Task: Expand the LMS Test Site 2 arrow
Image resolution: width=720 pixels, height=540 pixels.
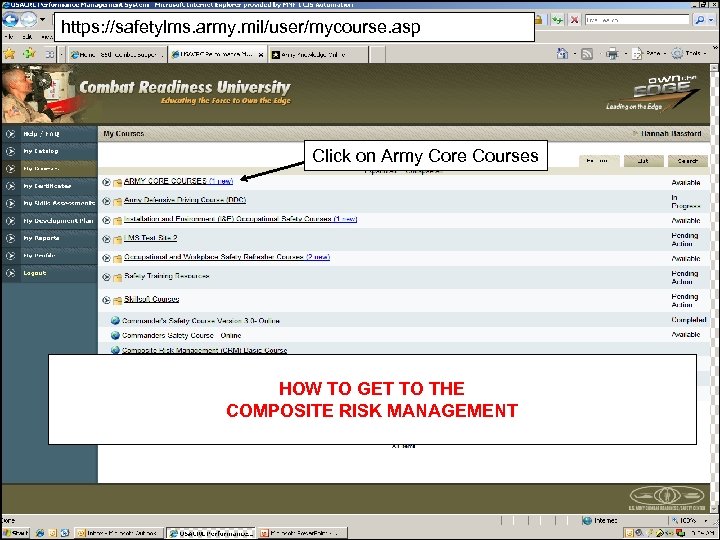Action: tap(106, 239)
